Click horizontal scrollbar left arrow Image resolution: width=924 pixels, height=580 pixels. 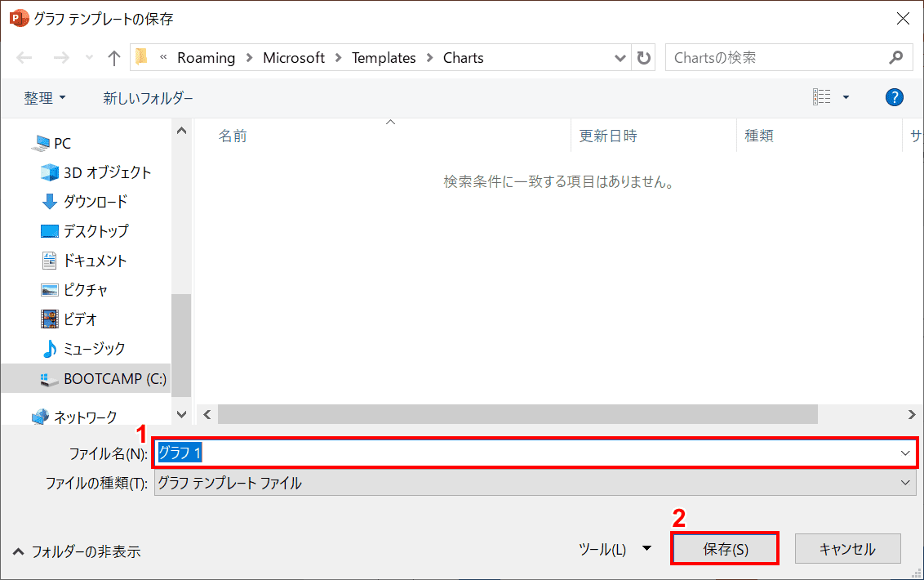(x=207, y=414)
